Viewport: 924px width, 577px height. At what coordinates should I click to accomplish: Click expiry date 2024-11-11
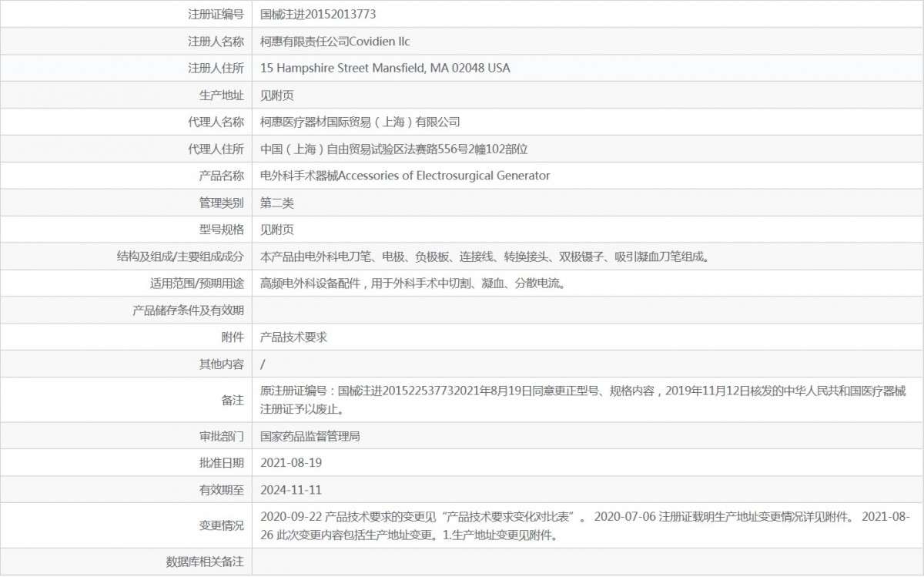click(x=291, y=490)
